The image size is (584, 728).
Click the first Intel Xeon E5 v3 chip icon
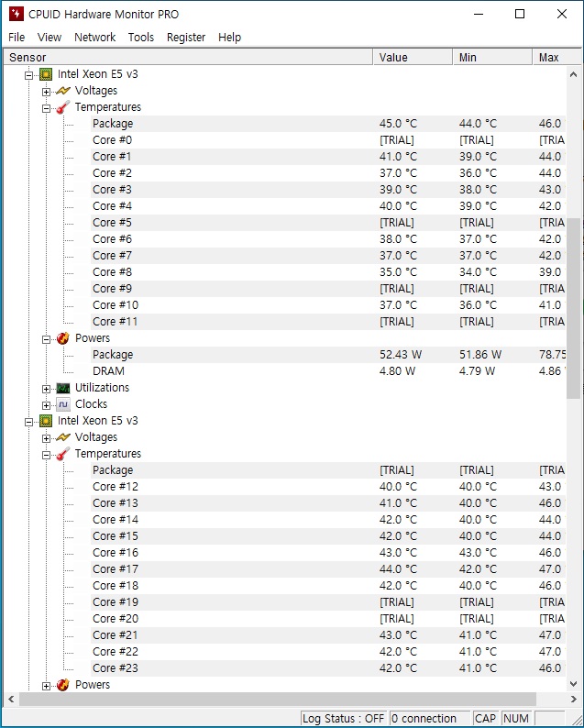coord(46,74)
